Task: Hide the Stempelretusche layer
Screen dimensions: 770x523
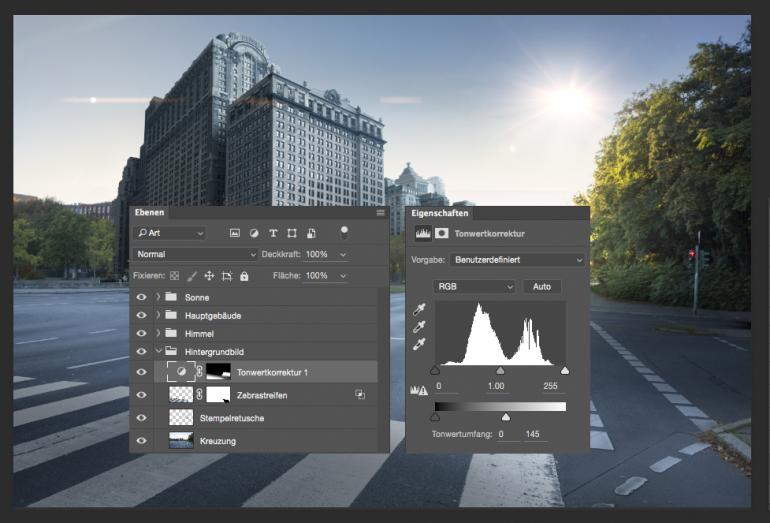Action: click(x=141, y=418)
